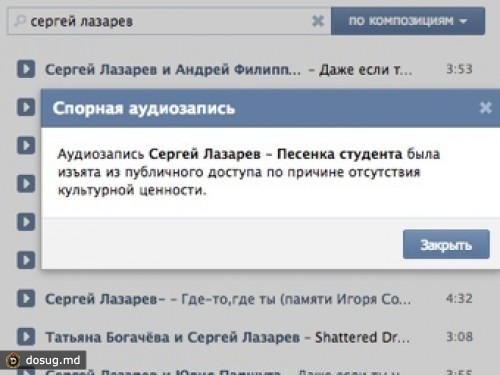The width and height of the screenshot is (500, 375).
Task: Click the magnifier icon in the search box
Action: click(x=20, y=21)
